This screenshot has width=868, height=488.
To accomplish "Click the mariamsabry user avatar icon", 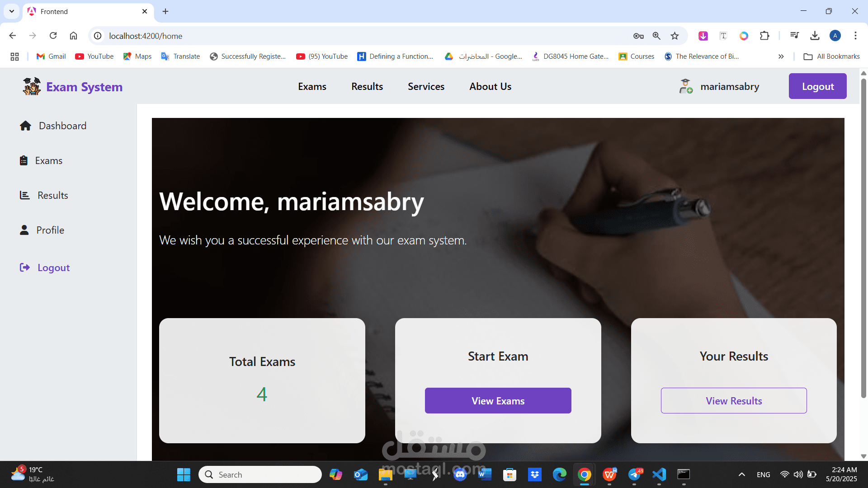I will [686, 86].
